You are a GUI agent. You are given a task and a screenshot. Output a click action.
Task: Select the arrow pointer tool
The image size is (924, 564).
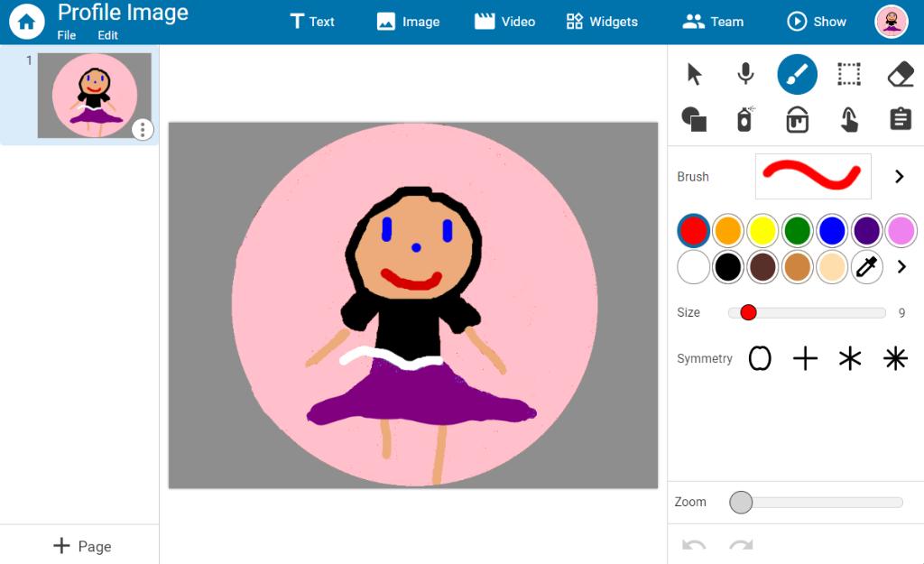(x=693, y=74)
